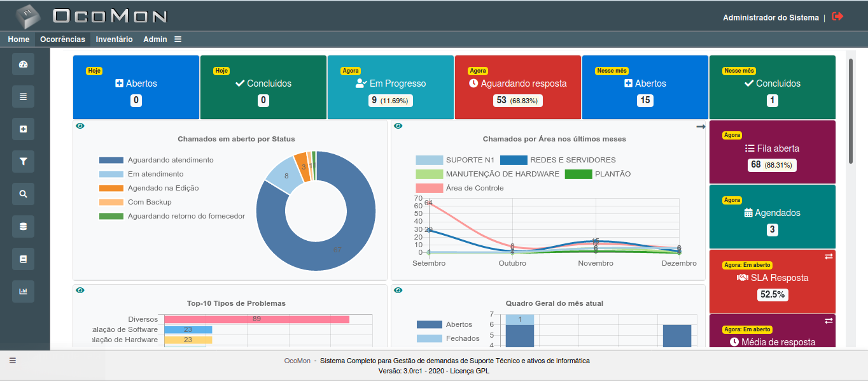Toggle the SUPORTE N1 legend color swatch
Viewport: 868px width, 381px height.
click(429, 160)
